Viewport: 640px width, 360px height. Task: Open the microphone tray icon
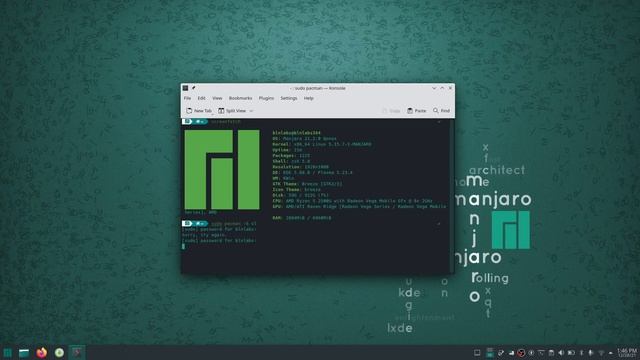point(591,353)
